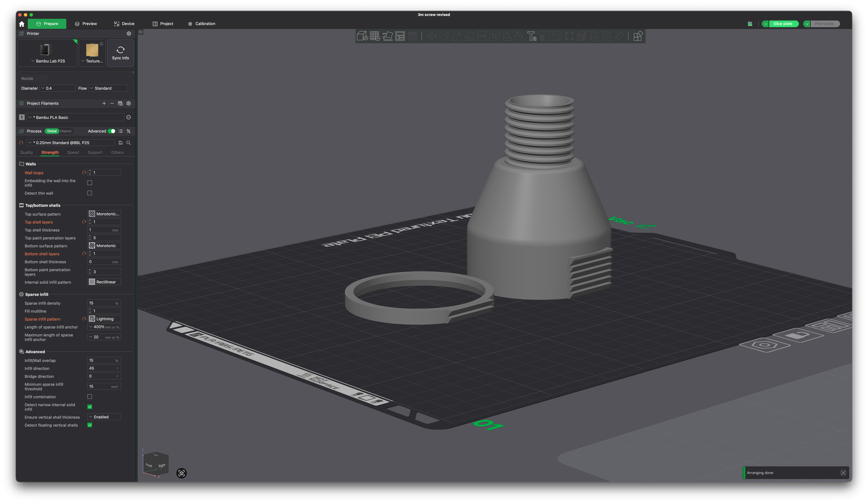Add a filament with the plus icon

pos(104,104)
